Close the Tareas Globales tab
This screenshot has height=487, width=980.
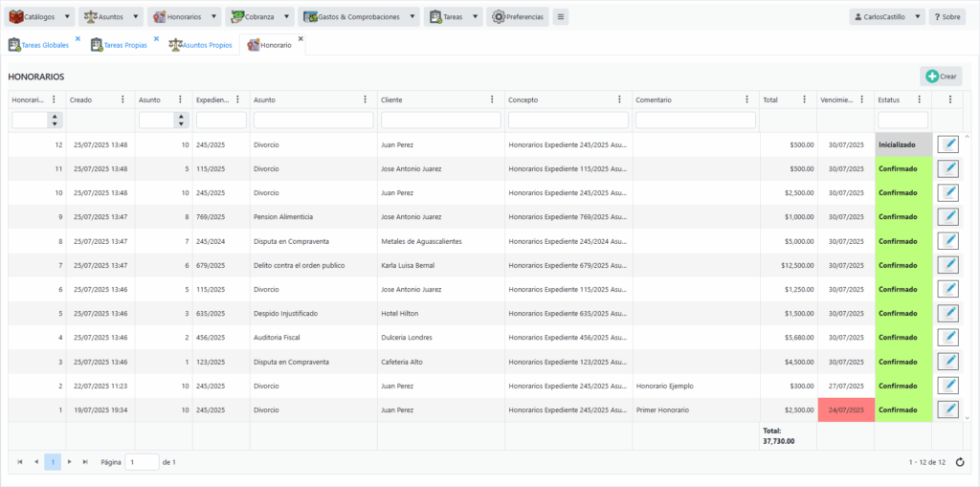78,39
